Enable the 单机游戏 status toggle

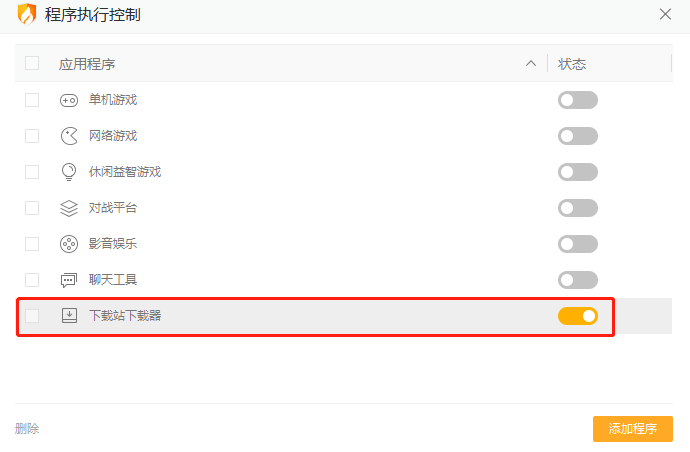coord(577,100)
